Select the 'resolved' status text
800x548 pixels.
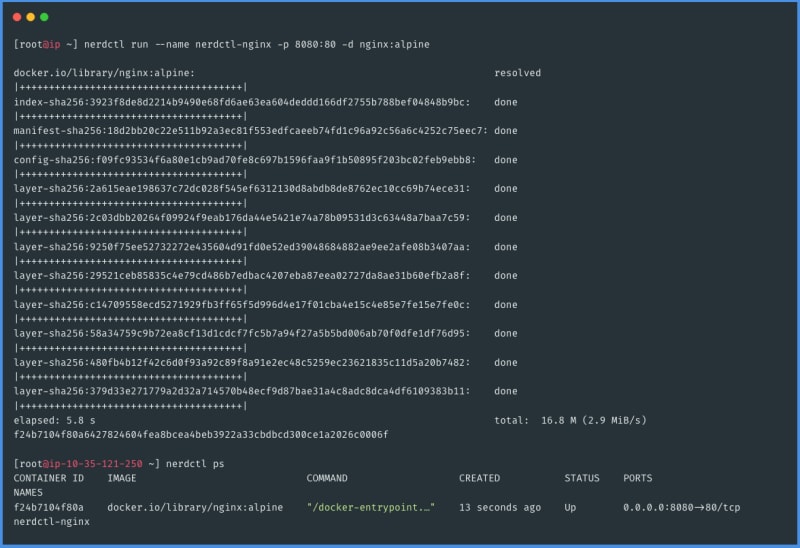click(517, 73)
